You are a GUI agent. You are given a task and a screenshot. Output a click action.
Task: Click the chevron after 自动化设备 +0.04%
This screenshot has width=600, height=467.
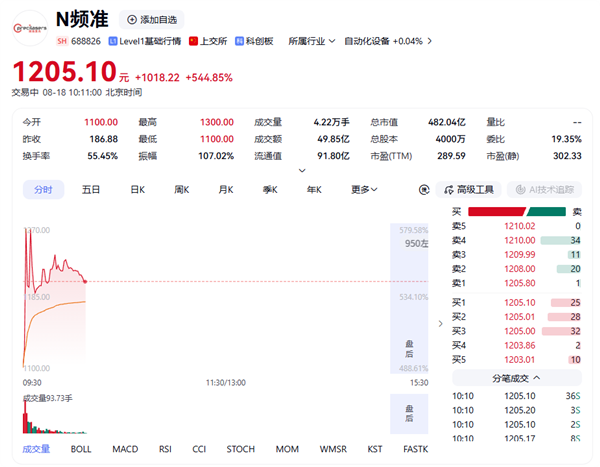pos(429,41)
